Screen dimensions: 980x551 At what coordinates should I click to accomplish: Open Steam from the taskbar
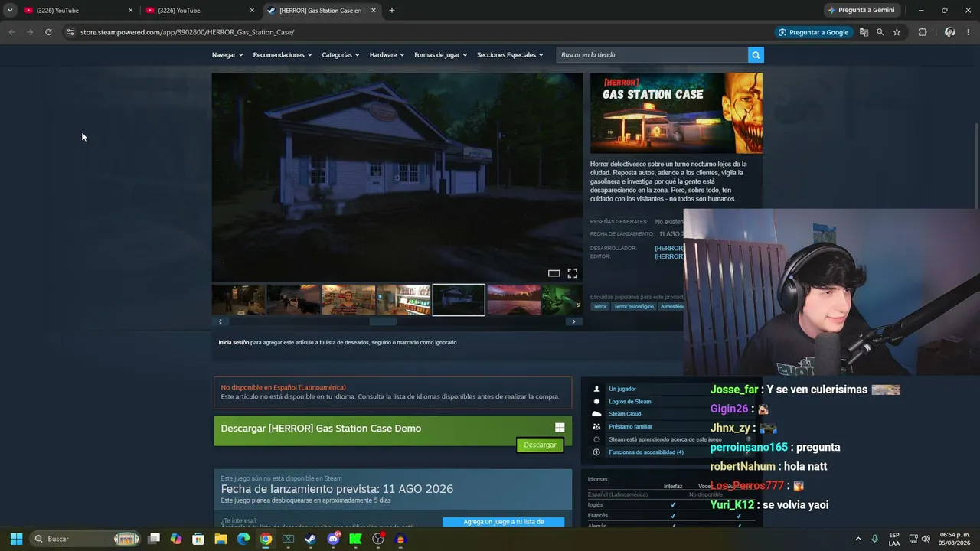coord(310,539)
